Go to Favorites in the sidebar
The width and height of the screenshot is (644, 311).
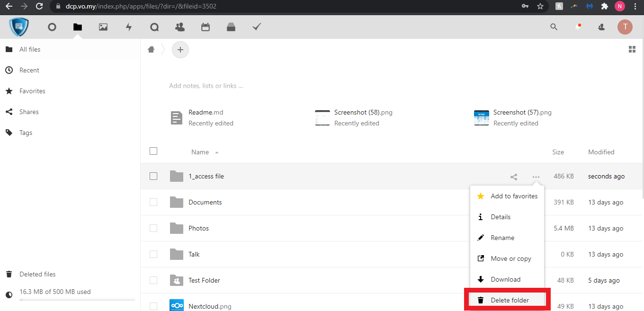click(x=32, y=91)
